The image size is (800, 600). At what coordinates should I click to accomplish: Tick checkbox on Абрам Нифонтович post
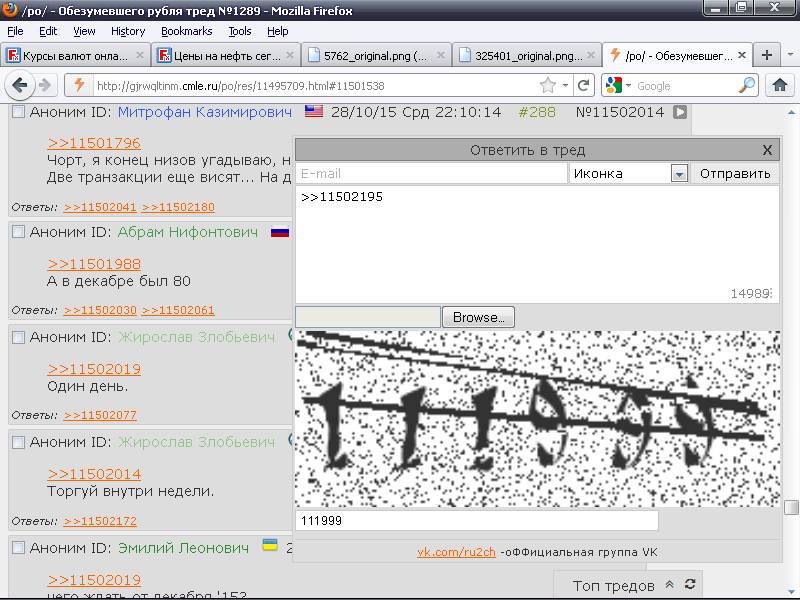click(18, 232)
